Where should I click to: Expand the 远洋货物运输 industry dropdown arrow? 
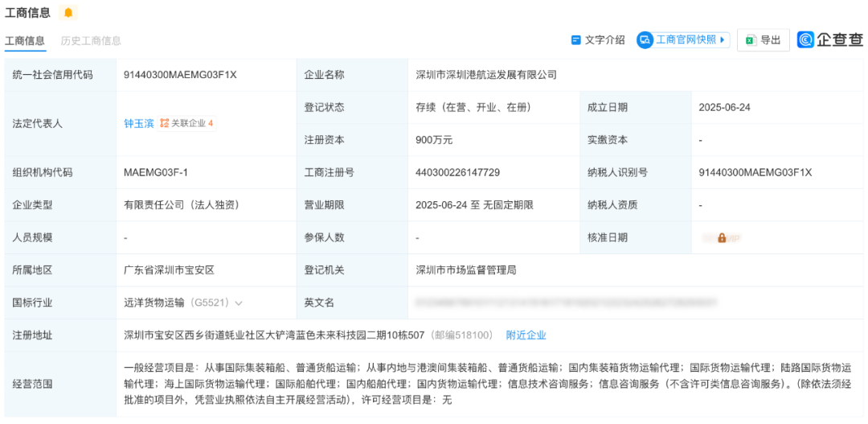(239, 303)
